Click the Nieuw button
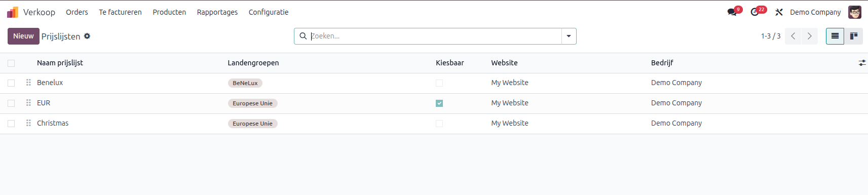This screenshot has width=868, height=195. pyautogui.click(x=23, y=36)
